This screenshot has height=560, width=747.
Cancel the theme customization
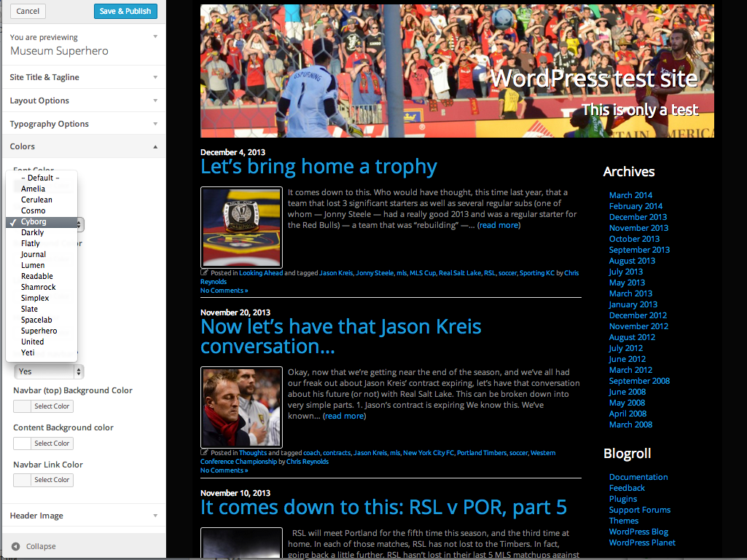point(28,11)
